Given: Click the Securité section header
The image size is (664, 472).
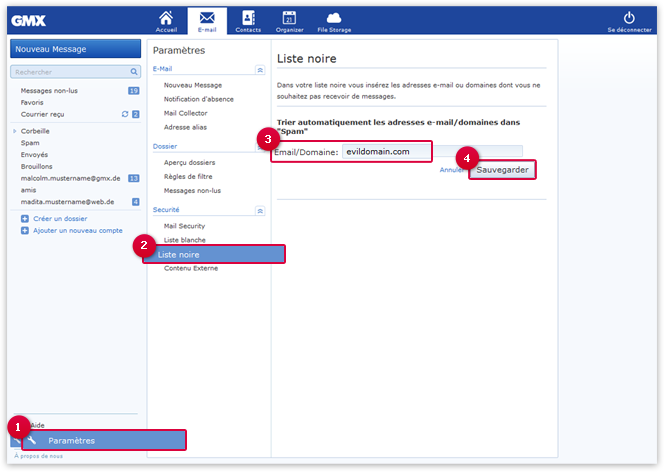Looking at the screenshot, I should (x=166, y=210).
